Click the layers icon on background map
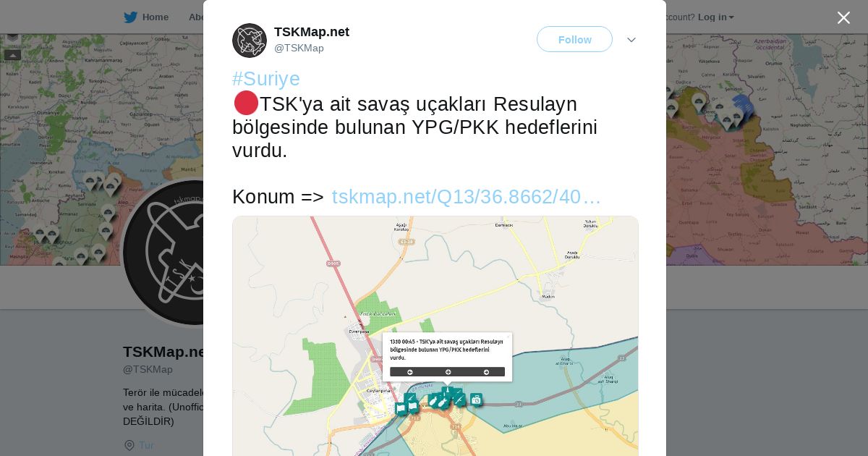This screenshot has height=456, width=868. (12, 37)
